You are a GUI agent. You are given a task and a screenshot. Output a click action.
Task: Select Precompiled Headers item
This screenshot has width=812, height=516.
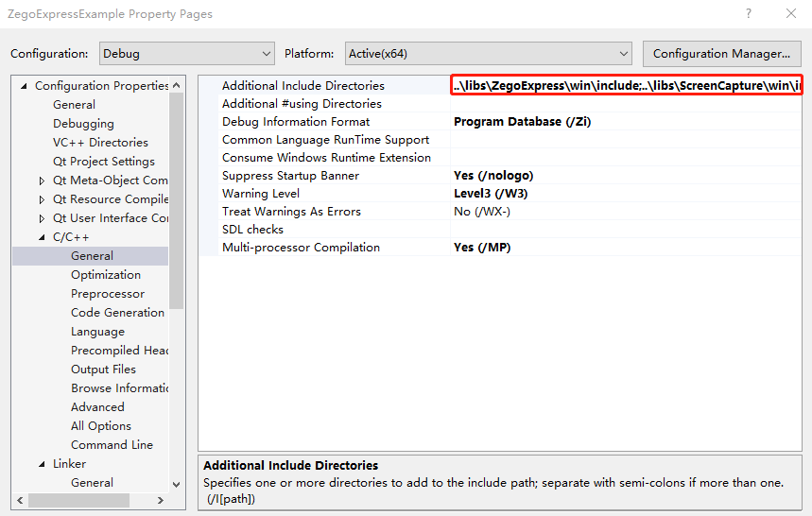pos(120,351)
